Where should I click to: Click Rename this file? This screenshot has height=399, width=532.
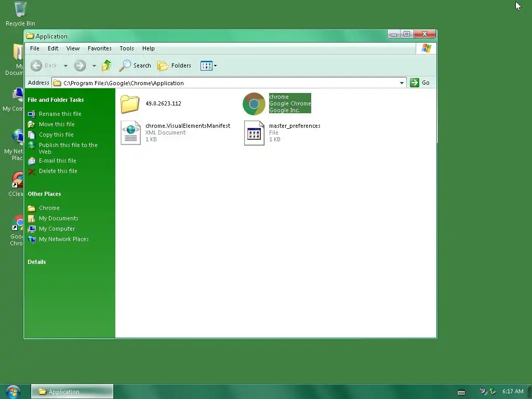(x=60, y=114)
